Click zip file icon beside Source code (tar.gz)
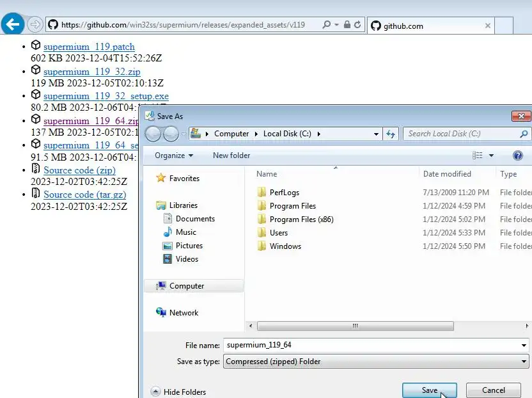This screenshot has width=532, height=398. [x=36, y=193]
